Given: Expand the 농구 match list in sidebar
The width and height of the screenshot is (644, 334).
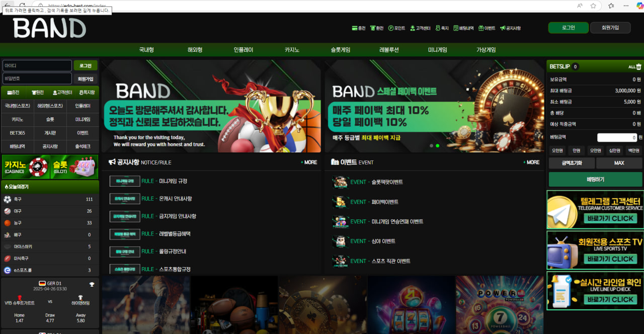Looking at the screenshot, I should (x=50, y=223).
